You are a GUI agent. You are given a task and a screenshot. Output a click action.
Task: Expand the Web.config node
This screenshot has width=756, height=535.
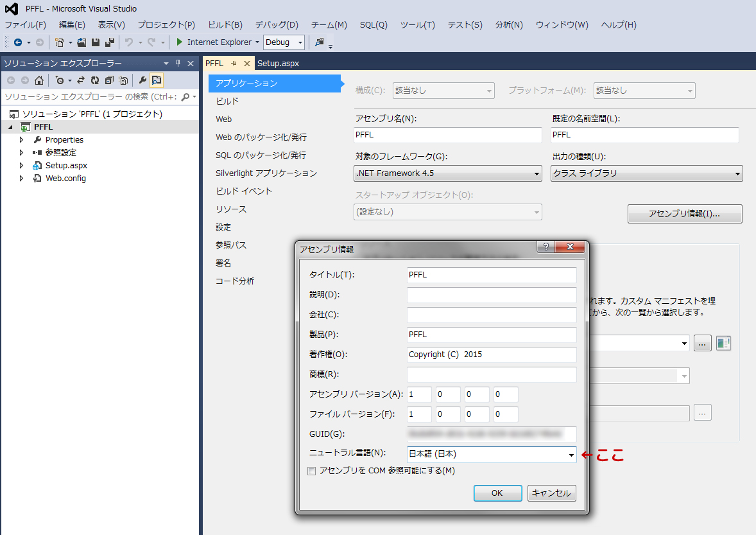[21, 179]
